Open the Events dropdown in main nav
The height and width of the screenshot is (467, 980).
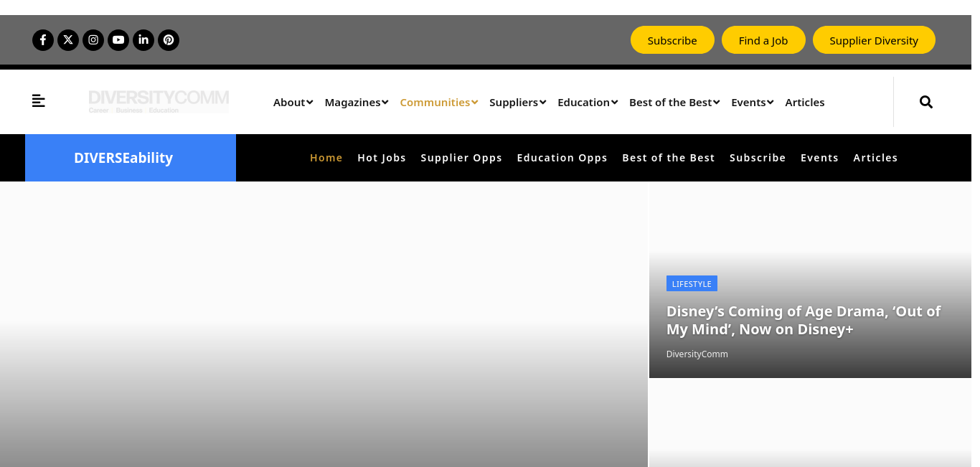coord(753,102)
